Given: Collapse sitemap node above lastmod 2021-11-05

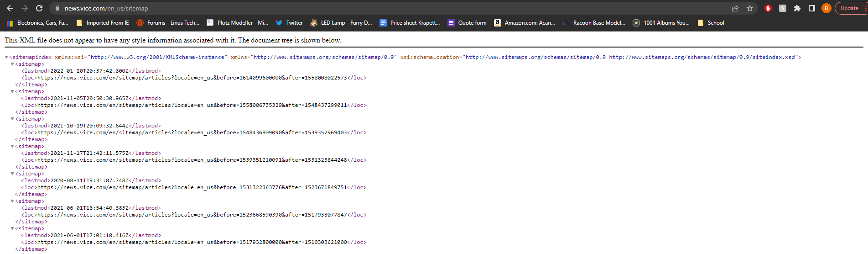Looking at the screenshot, I should 12,91.
